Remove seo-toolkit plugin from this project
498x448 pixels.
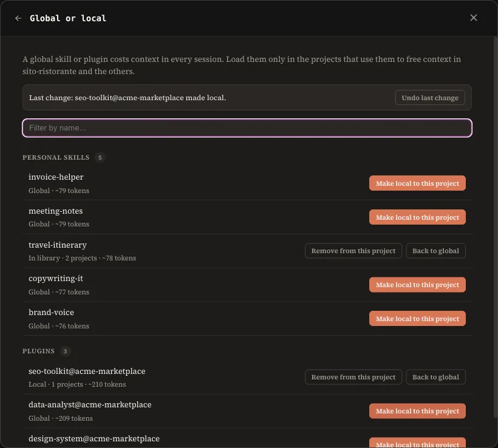click(353, 377)
